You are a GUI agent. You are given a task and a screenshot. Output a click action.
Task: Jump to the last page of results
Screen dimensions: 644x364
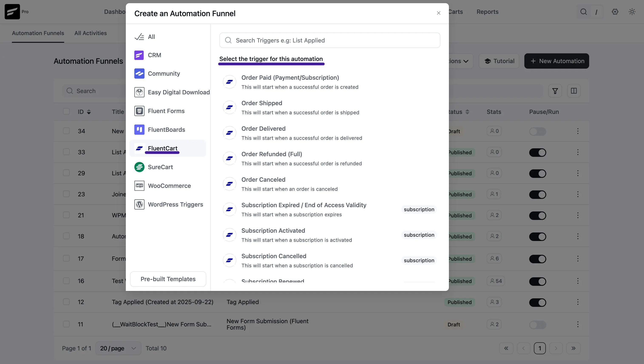[x=573, y=348]
